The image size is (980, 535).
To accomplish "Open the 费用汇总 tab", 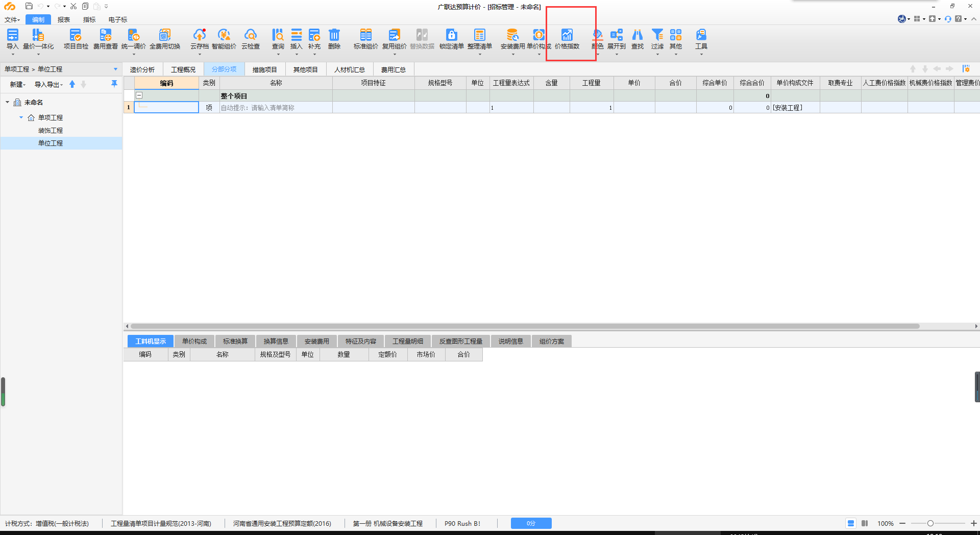I will point(394,69).
